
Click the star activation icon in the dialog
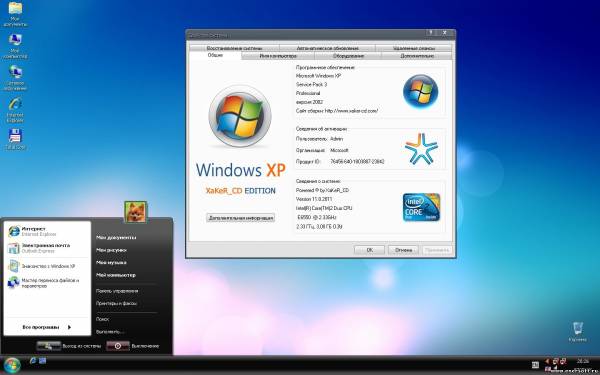(x=421, y=149)
